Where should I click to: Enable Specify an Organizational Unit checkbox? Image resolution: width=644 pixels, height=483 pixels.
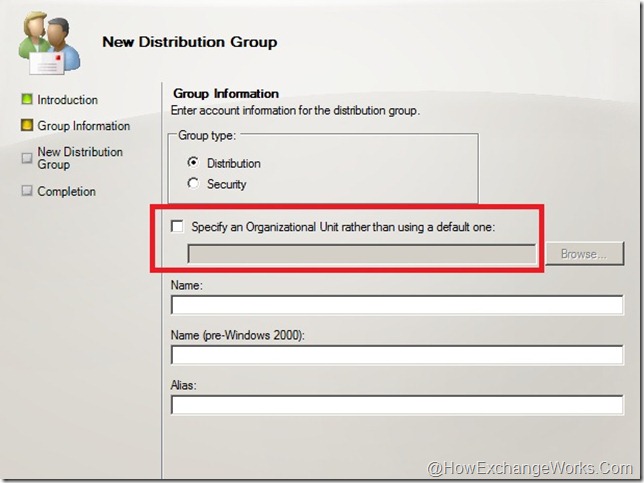click(177, 226)
